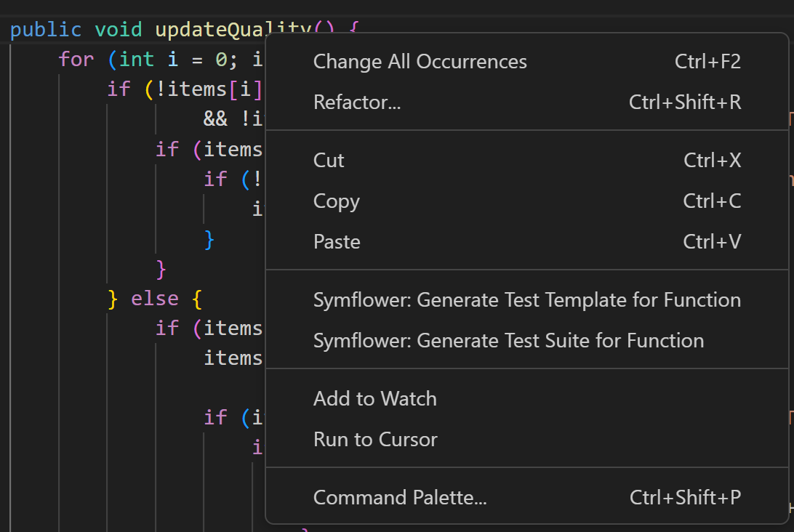Open Command Palette... from the menu

[x=526, y=498]
